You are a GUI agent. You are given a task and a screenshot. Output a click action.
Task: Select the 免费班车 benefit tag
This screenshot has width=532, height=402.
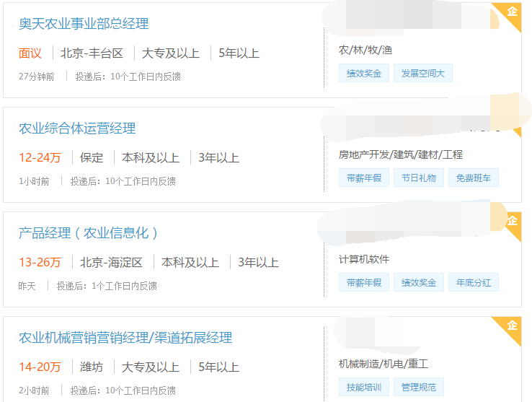pos(473,178)
